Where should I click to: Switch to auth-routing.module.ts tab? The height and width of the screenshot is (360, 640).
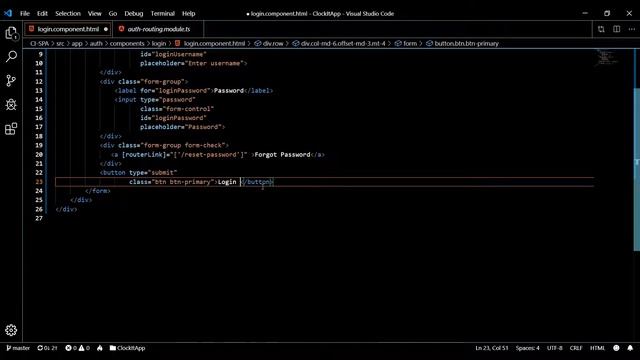(x=158, y=29)
